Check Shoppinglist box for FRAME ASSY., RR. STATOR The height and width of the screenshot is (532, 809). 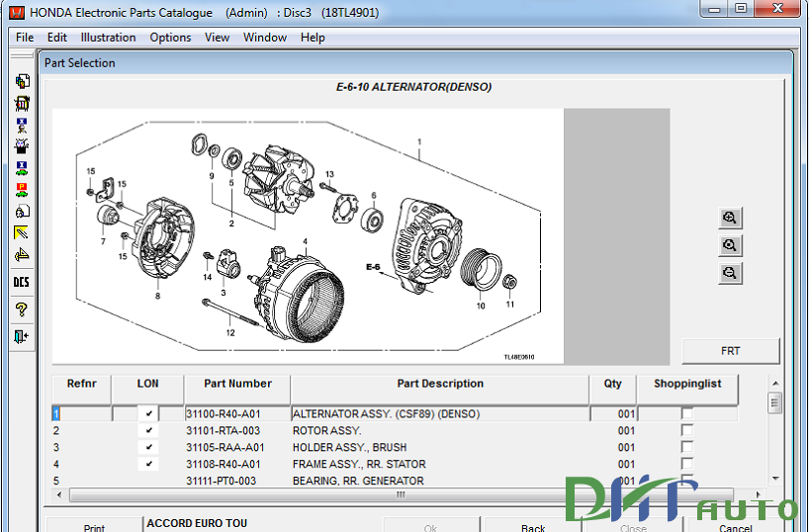click(x=686, y=464)
